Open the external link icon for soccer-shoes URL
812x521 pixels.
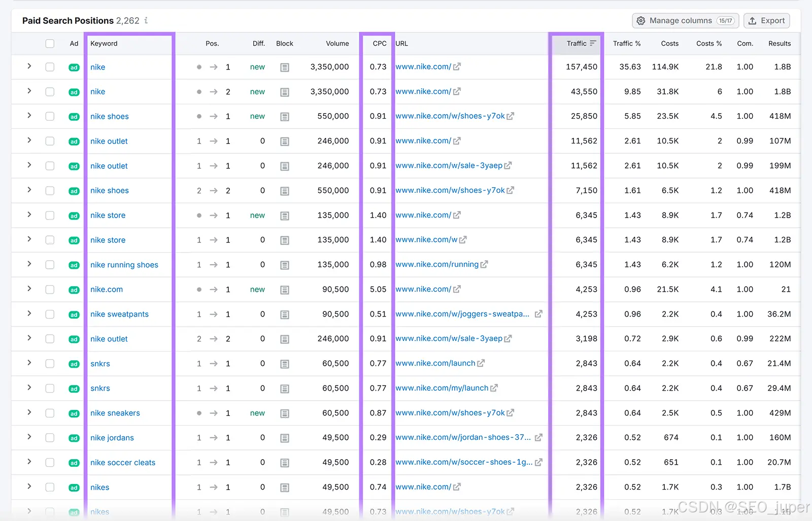538,462
